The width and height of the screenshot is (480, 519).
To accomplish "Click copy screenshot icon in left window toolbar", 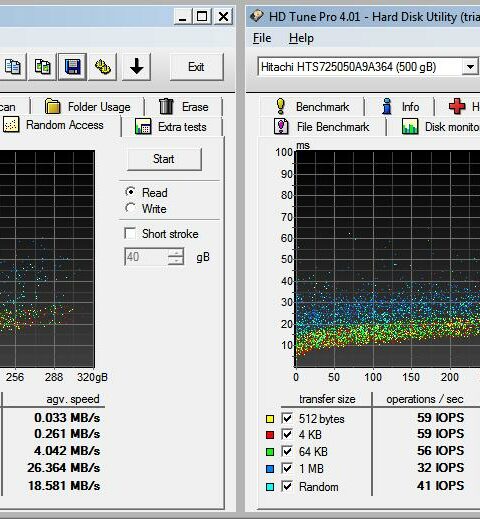I will [42, 67].
